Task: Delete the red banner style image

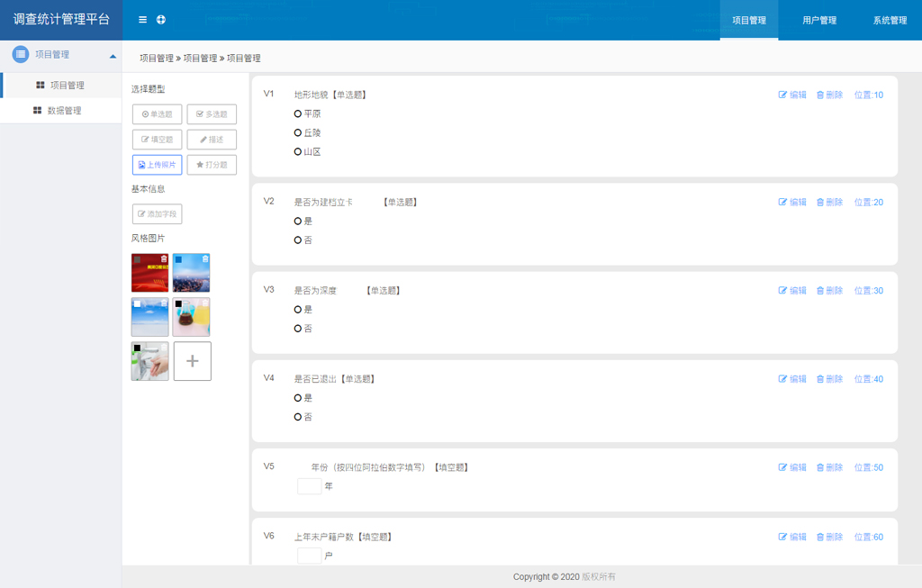Action: coord(164,259)
